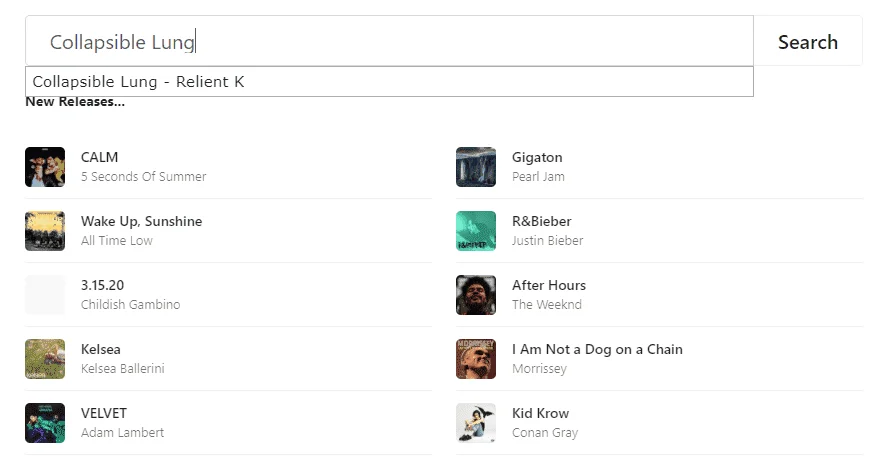The image size is (872, 456).
Task: View the artist Adam Lambert
Action: 122,432
